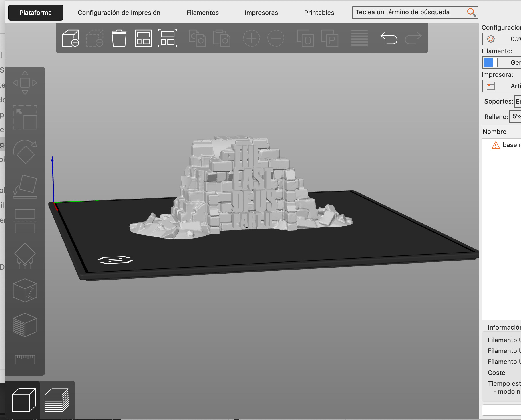
Task: Select the Measure ruler tool
Action: tap(25, 359)
